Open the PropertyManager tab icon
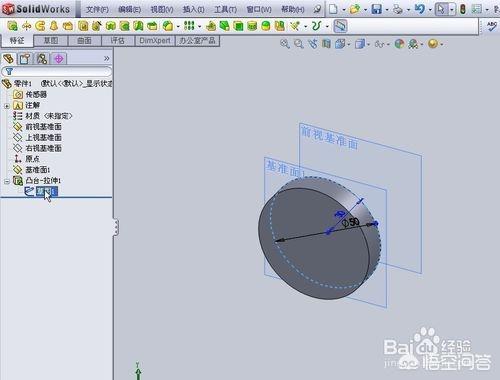 click(25, 59)
